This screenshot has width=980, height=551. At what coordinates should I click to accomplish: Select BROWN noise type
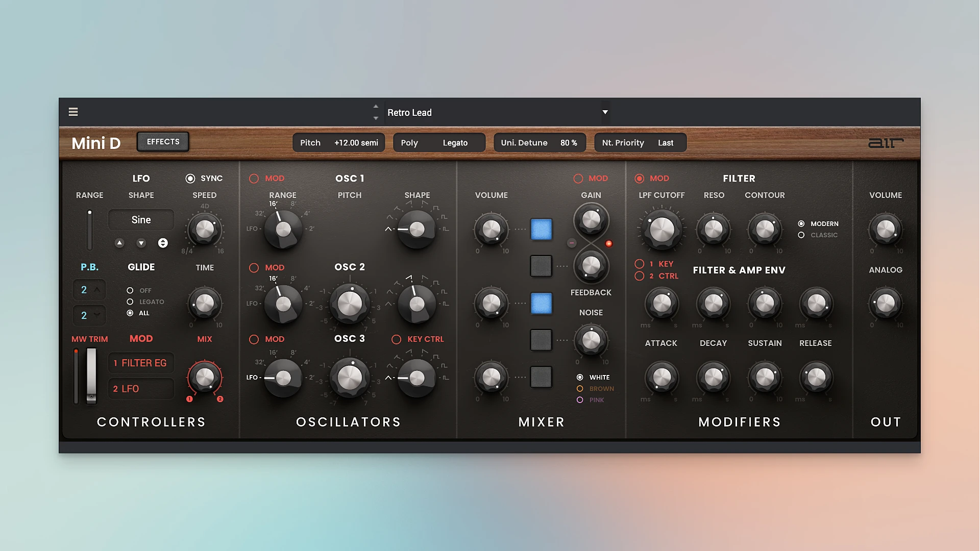(x=580, y=388)
